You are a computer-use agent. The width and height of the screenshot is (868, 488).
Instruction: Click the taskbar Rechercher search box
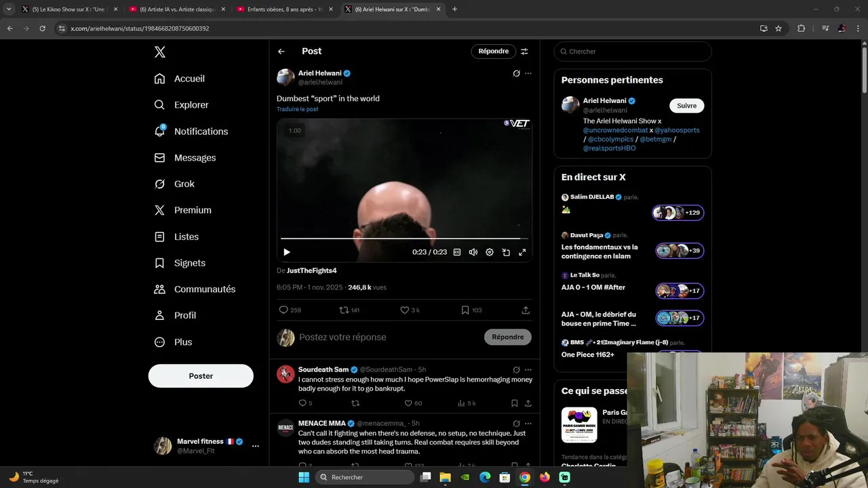[x=365, y=477]
